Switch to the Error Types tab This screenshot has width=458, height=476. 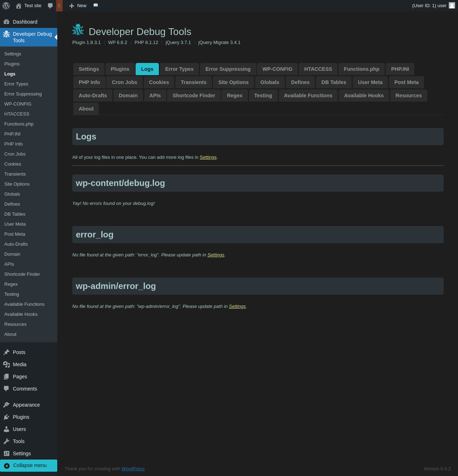[x=179, y=69]
